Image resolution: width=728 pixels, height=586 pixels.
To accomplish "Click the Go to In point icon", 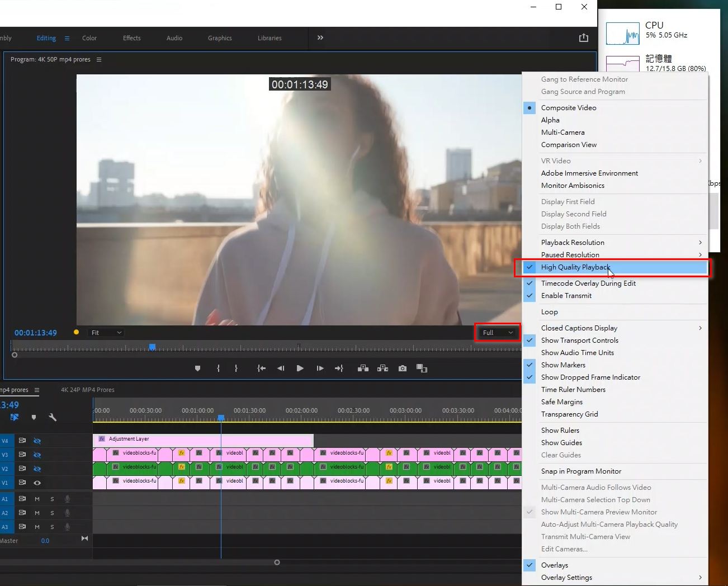I will pyautogui.click(x=261, y=368).
